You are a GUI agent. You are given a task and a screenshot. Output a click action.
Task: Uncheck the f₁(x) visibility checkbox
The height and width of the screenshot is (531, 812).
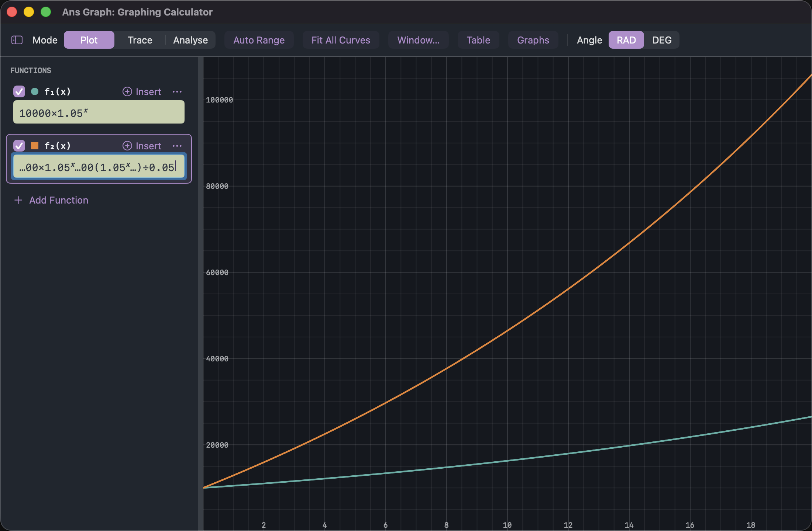coord(19,91)
